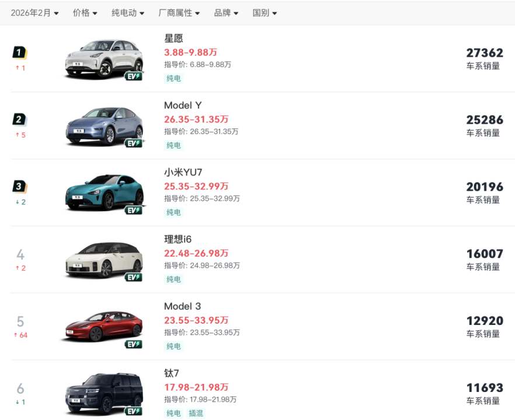Click the 纯电 tag under 理想i6

pyautogui.click(x=173, y=279)
